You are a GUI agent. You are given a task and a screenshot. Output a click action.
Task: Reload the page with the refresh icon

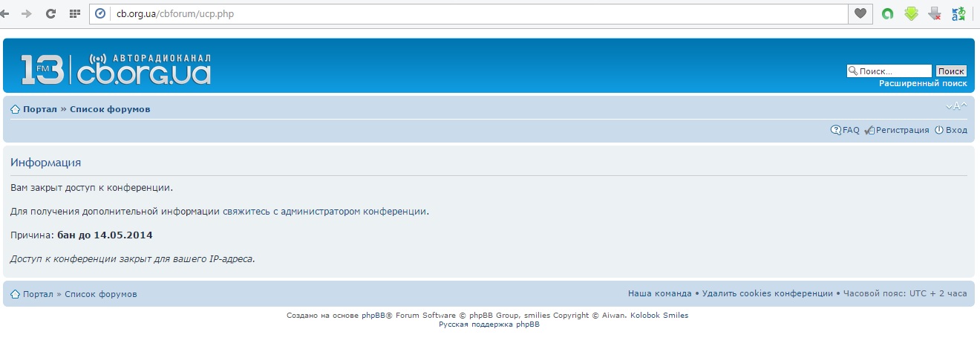click(x=50, y=13)
